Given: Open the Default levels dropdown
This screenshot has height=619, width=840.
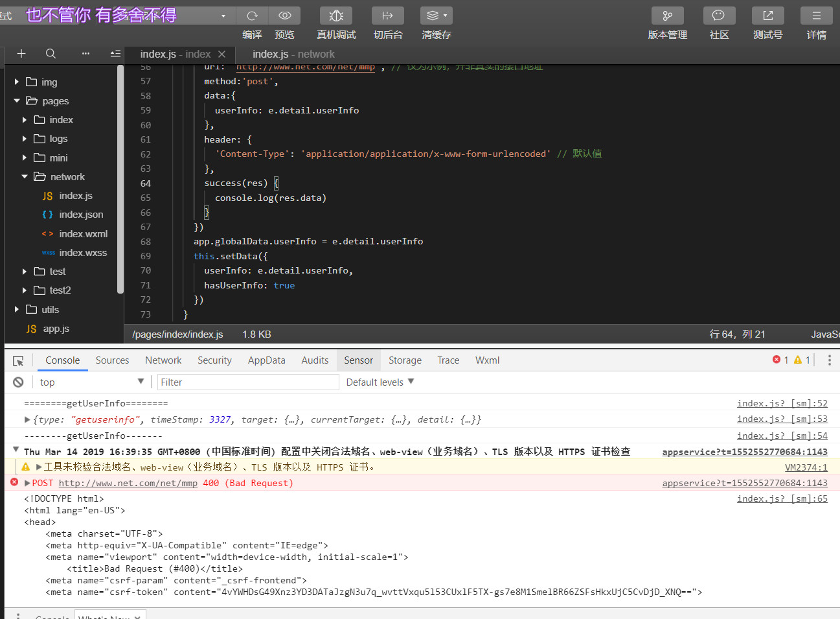Looking at the screenshot, I should click(x=380, y=382).
